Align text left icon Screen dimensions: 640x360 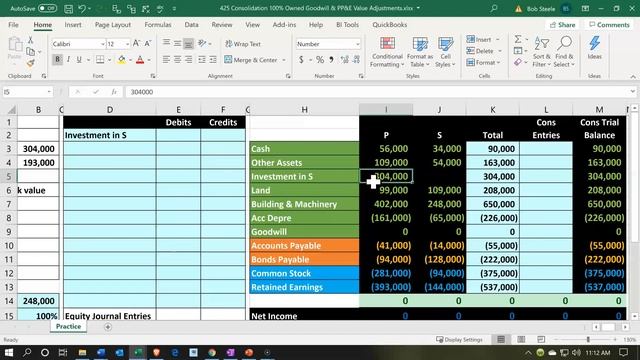(x=166, y=60)
